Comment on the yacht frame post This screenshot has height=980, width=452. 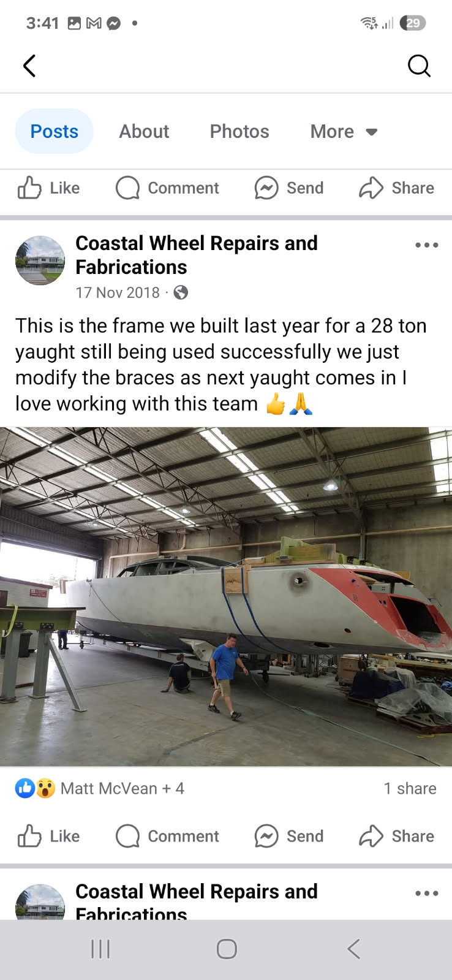167,836
